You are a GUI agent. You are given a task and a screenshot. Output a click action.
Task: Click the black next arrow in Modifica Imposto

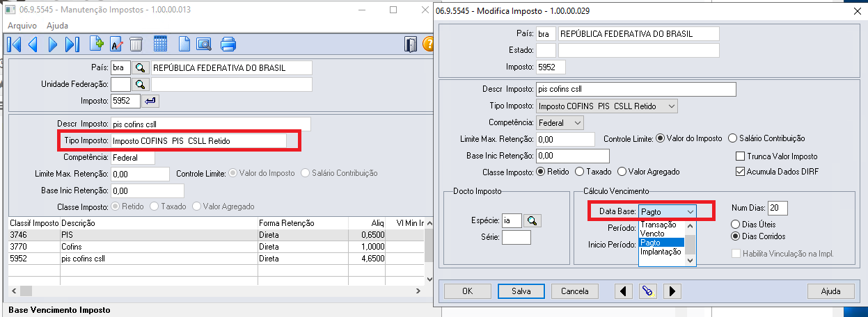(671, 291)
